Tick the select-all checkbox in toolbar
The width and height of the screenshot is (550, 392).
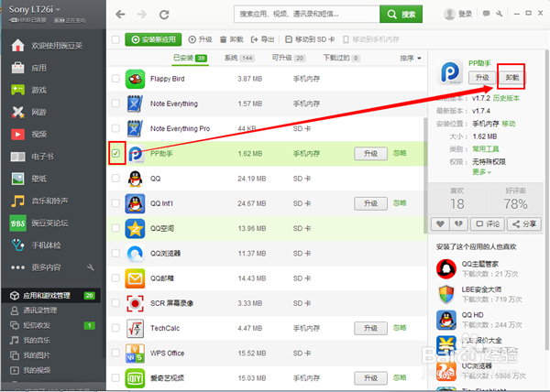coord(115,39)
